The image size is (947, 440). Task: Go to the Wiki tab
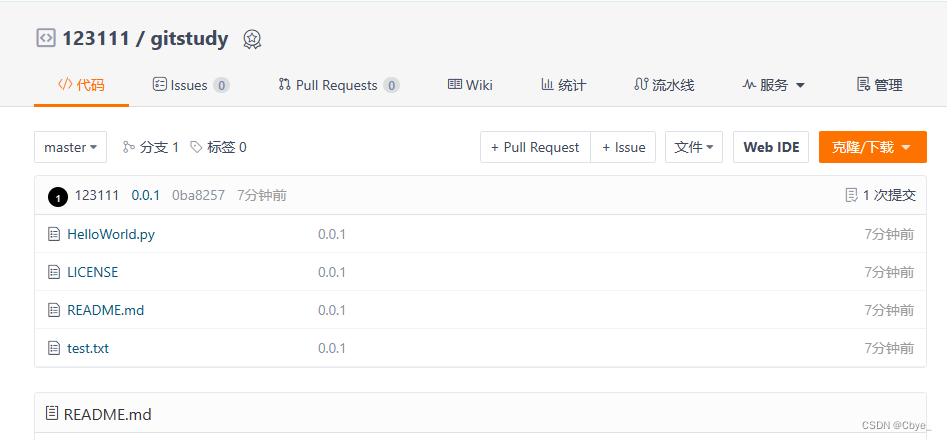470,85
